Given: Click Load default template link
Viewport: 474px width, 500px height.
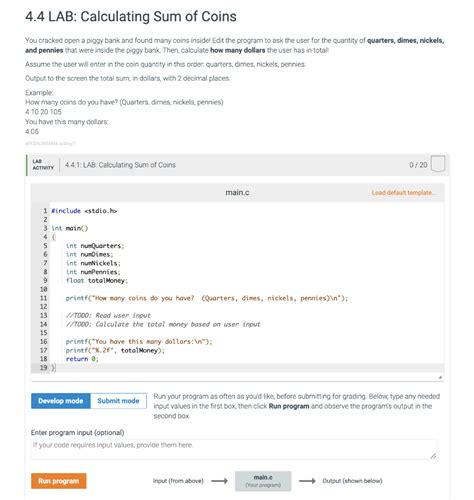Looking at the screenshot, I should 403,193.
